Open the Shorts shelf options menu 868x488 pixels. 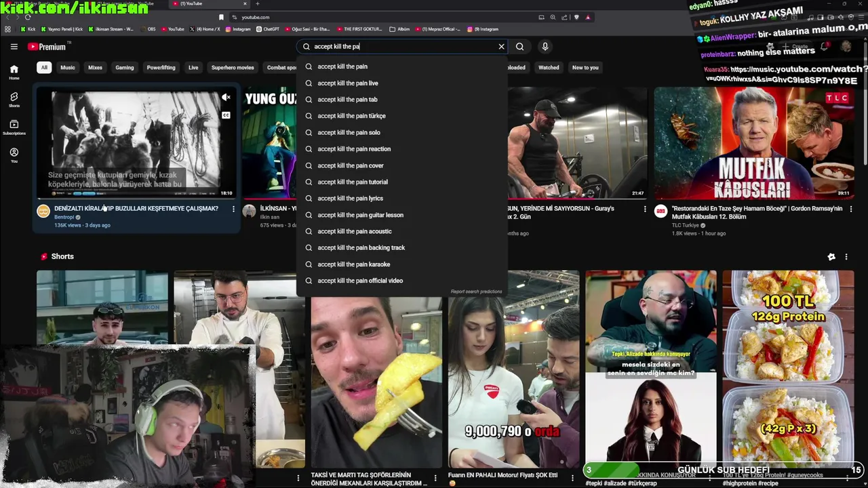pyautogui.click(x=846, y=257)
